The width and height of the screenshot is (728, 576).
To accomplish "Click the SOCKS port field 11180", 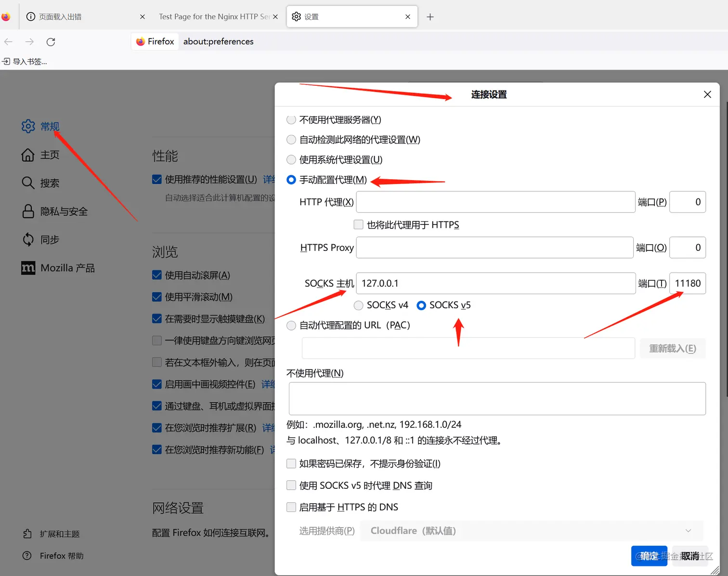I will pyautogui.click(x=688, y=283).
